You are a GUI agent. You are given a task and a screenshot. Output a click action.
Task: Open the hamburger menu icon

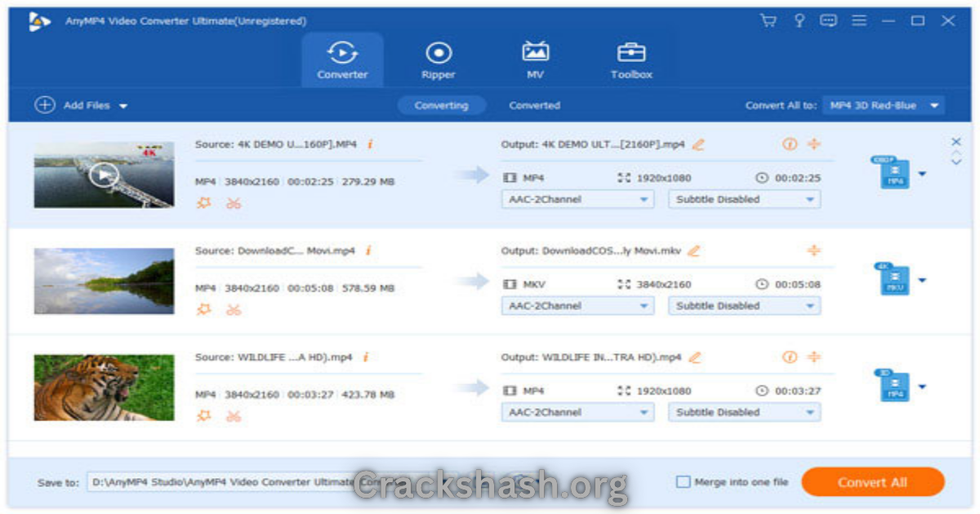[x=858, y=21]
